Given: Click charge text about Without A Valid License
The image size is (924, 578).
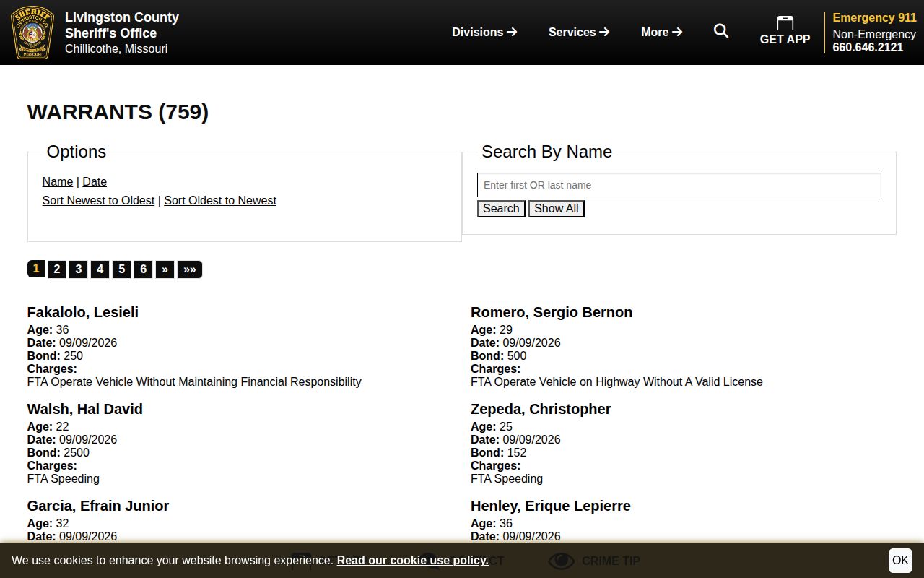Looking at the screenshot, I should [x=616, y=381].
